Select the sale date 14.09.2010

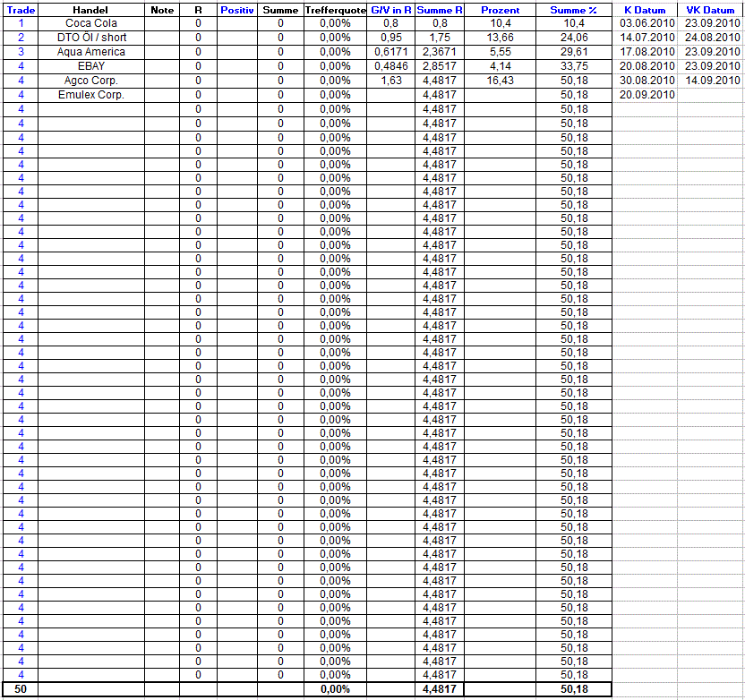(x=710, y=81)
